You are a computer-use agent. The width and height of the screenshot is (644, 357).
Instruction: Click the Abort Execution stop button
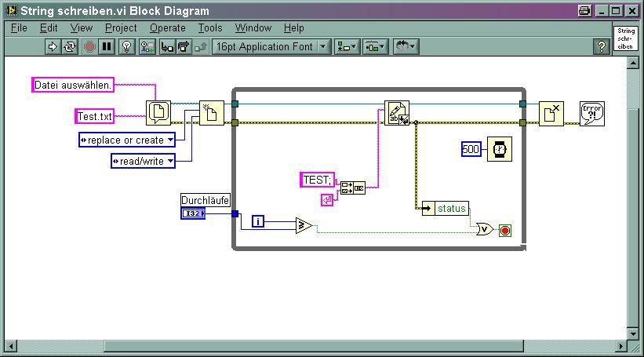(x=89, y=47)
